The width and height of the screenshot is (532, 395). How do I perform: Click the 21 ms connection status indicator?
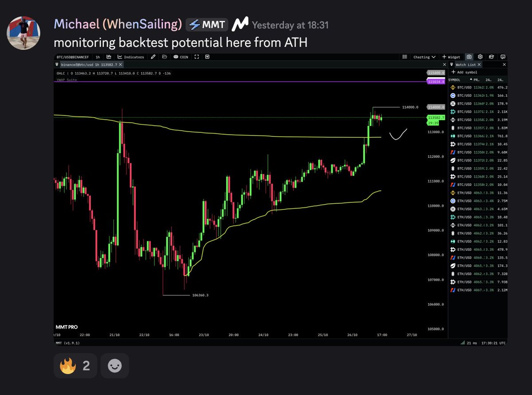click(x=469, y=342)
